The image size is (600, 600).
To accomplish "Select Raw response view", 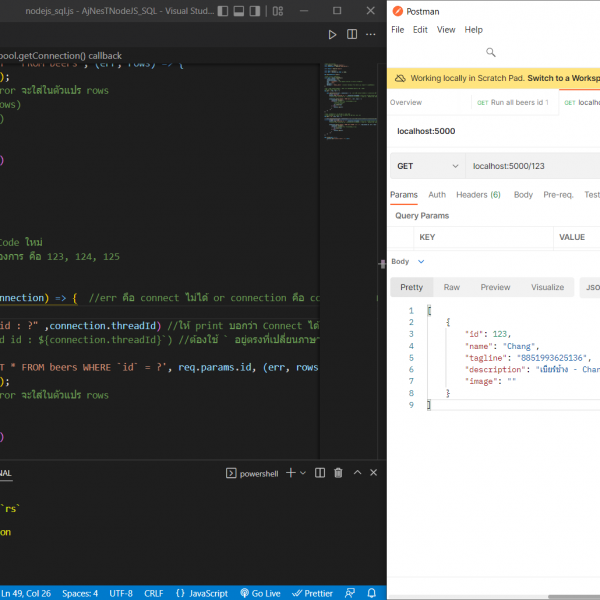I will click(452, 287).
